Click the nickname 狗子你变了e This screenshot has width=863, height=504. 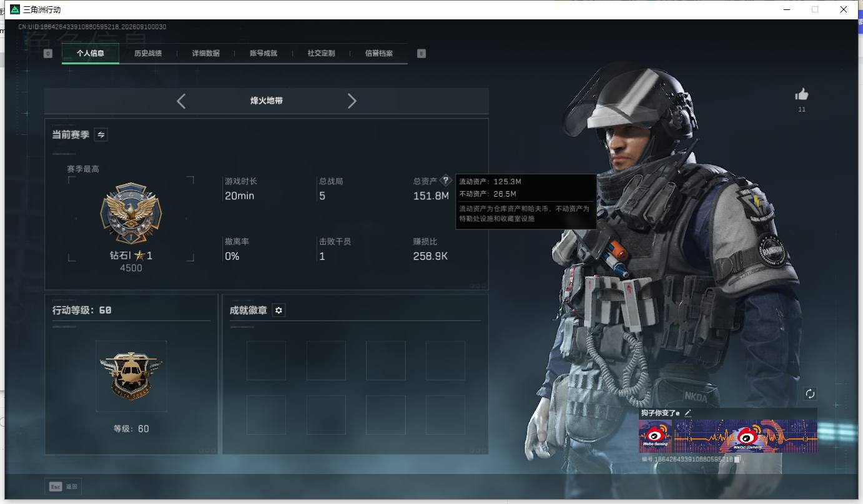[x=660, y=413]
